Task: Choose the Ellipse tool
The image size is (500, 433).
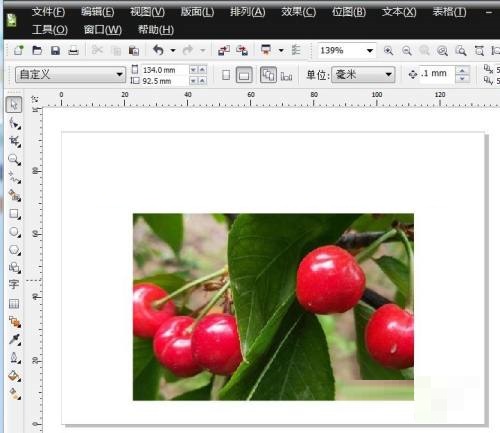Action: [x=14, y=232]
